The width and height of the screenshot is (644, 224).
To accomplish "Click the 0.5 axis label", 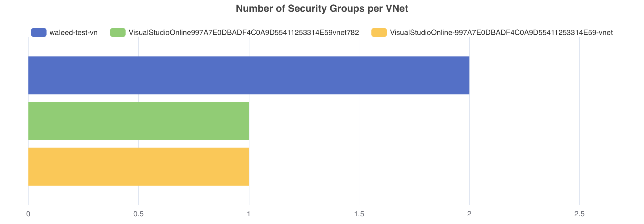I will click(x=139, y=214).
